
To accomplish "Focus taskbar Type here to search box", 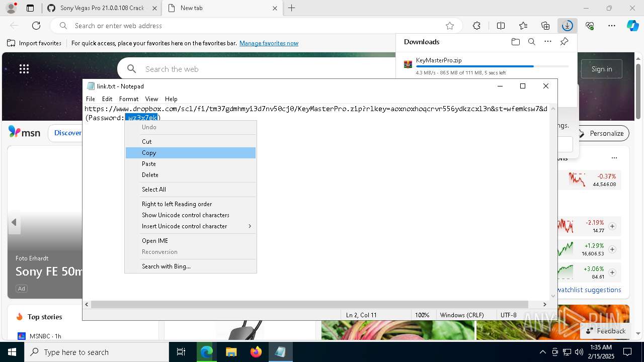I will click(x=97, y=352).
